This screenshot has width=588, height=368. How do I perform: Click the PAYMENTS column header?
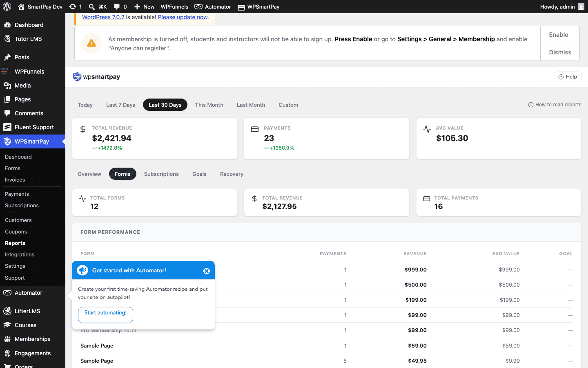(333, 254)
